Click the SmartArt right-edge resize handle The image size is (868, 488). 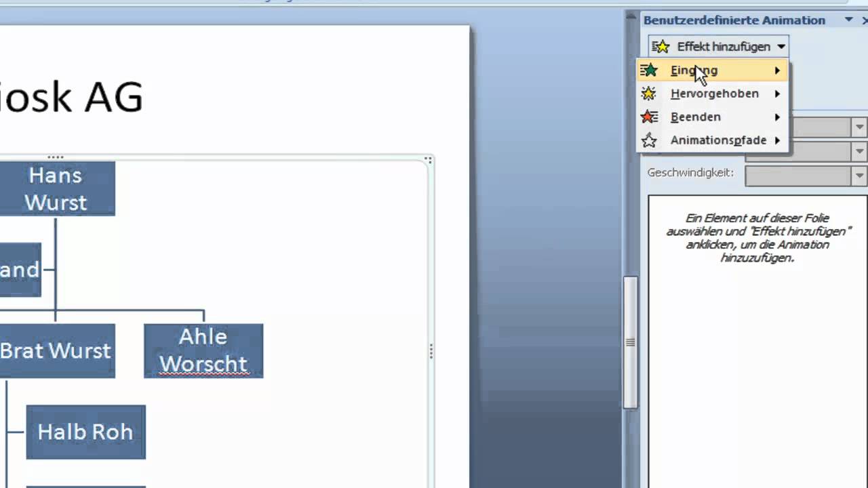pos(431,350)
